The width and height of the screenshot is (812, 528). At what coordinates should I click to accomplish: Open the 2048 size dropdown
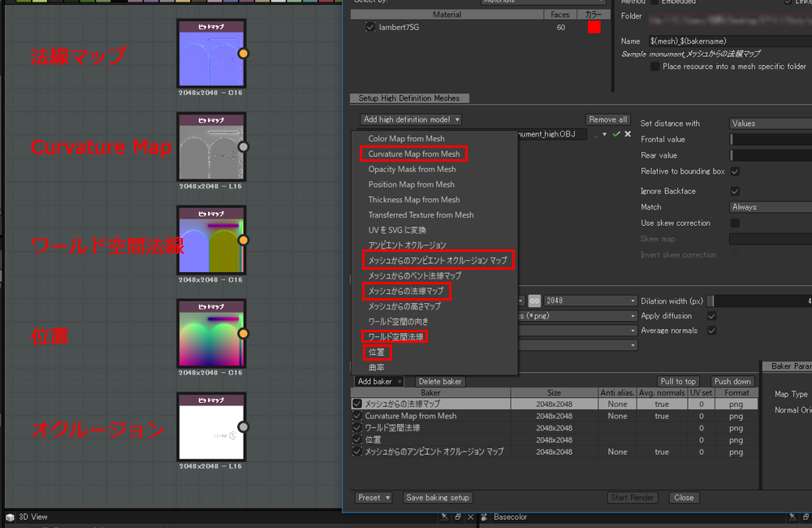coord(590,301)
